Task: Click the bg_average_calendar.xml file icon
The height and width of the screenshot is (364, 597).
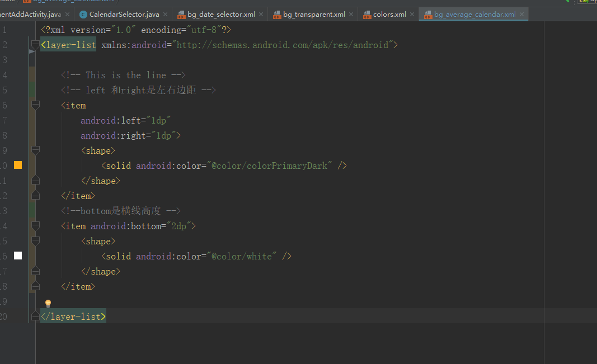Action: coord(428,15)
